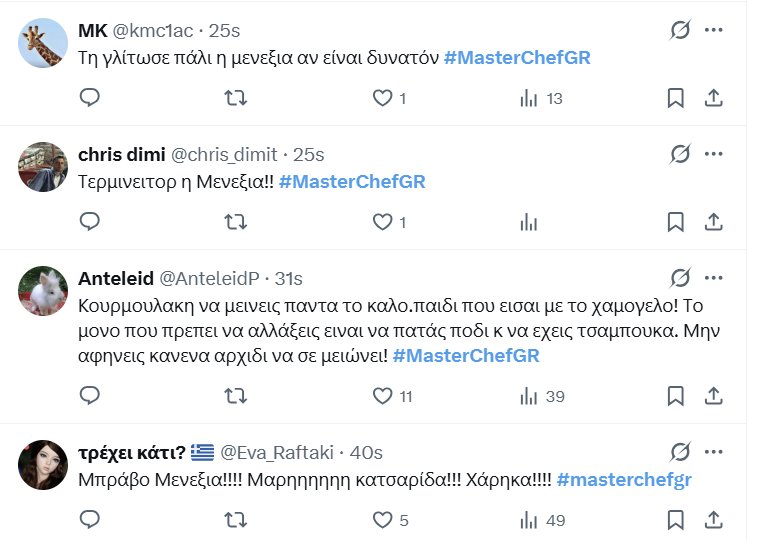Screen dimensions: 772x541
Task: Click the giraffe avatar of MK
Action: pos(44,44)
